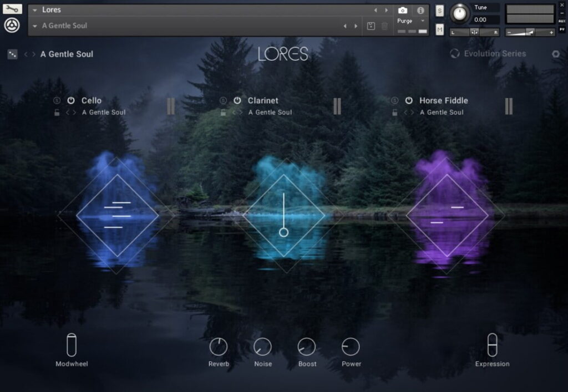The height and width of the screenshot is (392, 568).
Task: Click the pan slider between L and R
Action: 475,32
